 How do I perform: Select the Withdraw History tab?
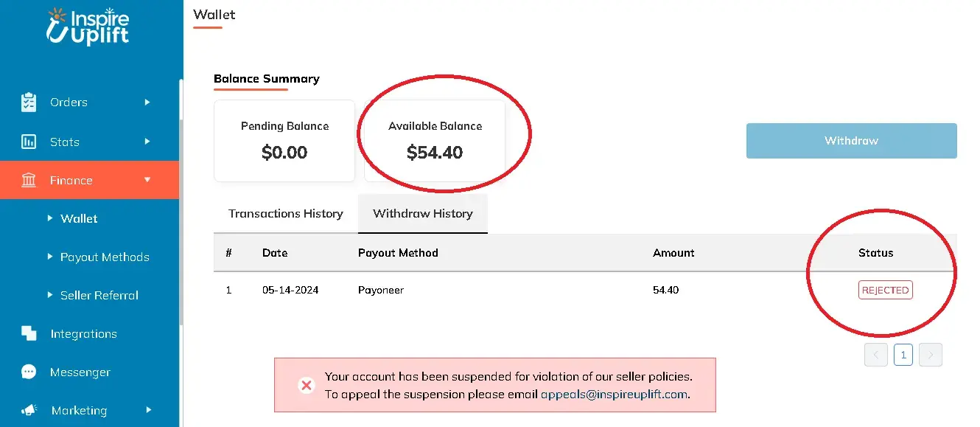[423, 214]
